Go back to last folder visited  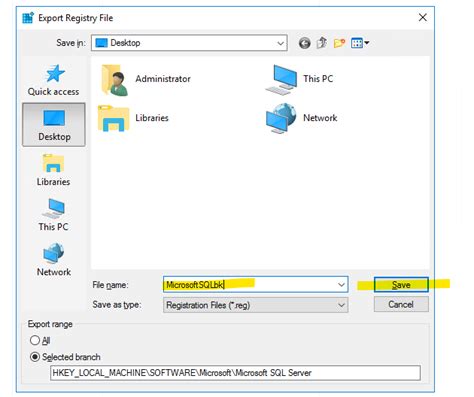pos(304,43)
